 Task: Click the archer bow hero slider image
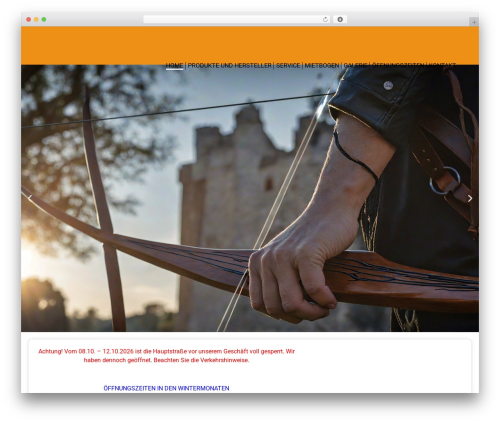(250, 198)
